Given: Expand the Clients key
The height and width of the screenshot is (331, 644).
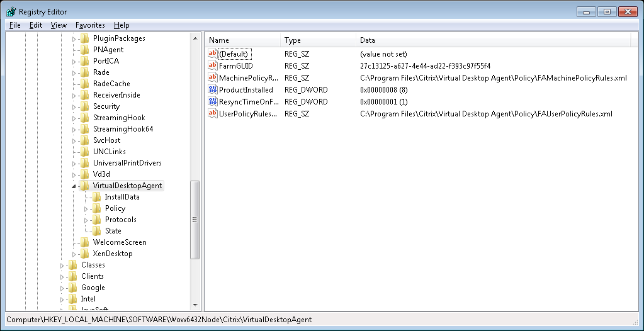Looking at the screenshot, I should tap(62, 277).
